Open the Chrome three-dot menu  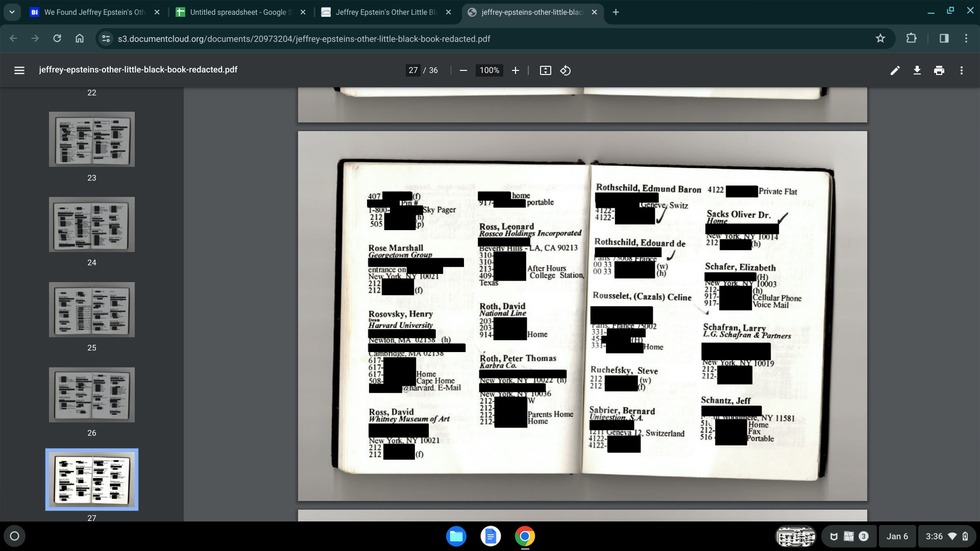966,38
